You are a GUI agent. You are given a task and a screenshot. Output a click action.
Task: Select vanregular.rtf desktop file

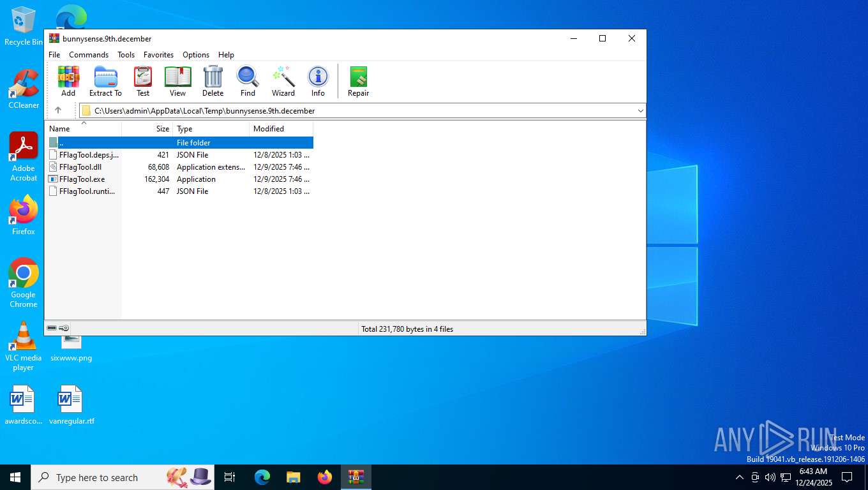pyautogui.click(x=71, y=405)
